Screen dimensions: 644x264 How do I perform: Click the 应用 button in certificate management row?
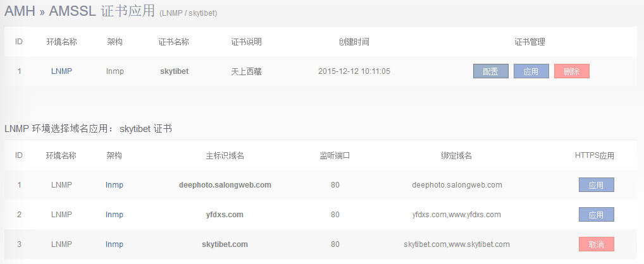pyautogui.click(x=531, y=71)
